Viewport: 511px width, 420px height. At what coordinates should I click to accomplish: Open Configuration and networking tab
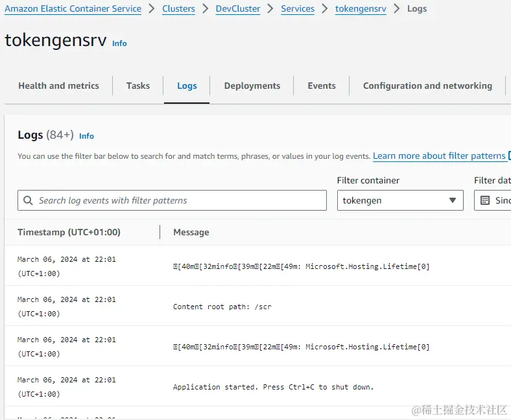point(427,86)
